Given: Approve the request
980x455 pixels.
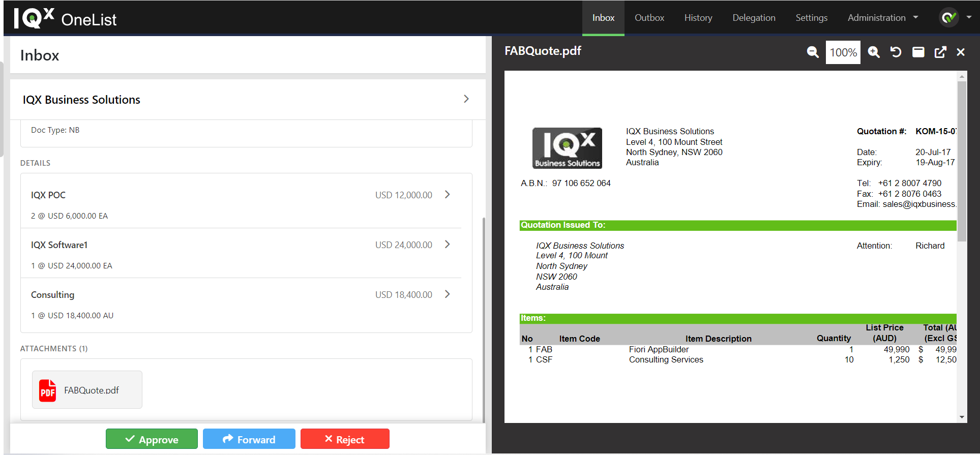Looking at the screenshot, I should [152, 439].
